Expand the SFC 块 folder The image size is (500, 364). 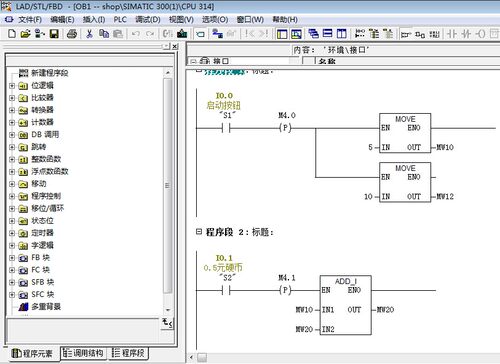12,295
